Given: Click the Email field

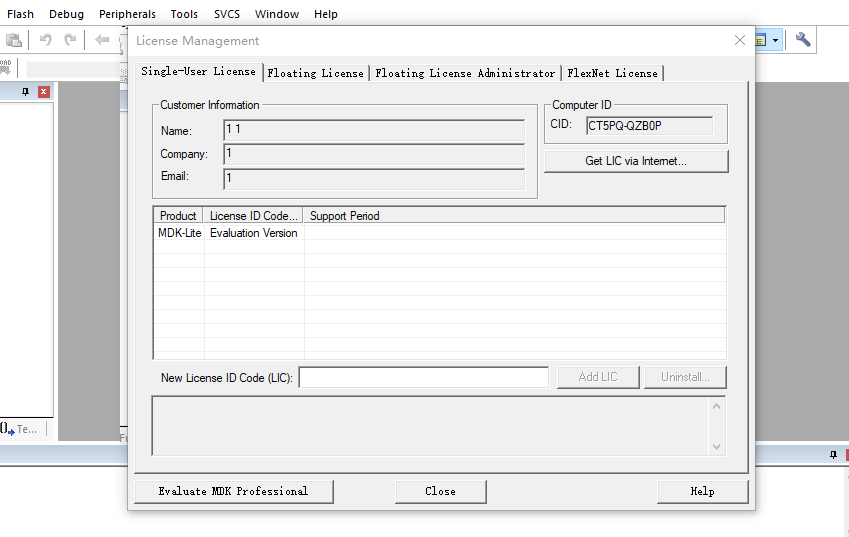Looking at the screenshot, I should click(374, 179).
